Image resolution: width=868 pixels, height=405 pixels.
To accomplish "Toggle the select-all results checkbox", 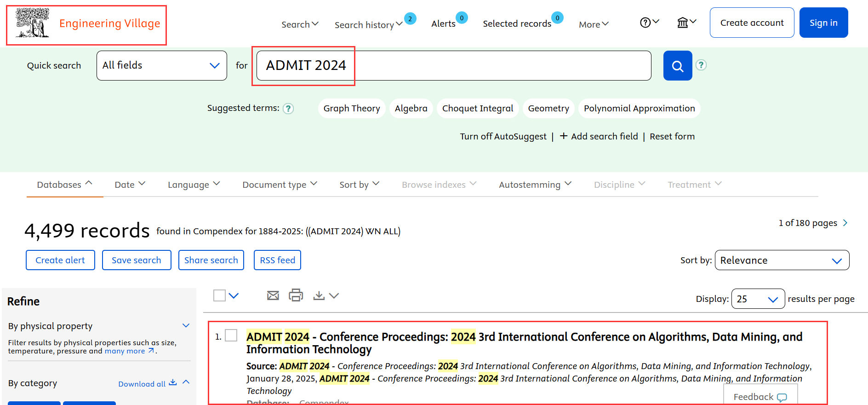I will [220, 295].
